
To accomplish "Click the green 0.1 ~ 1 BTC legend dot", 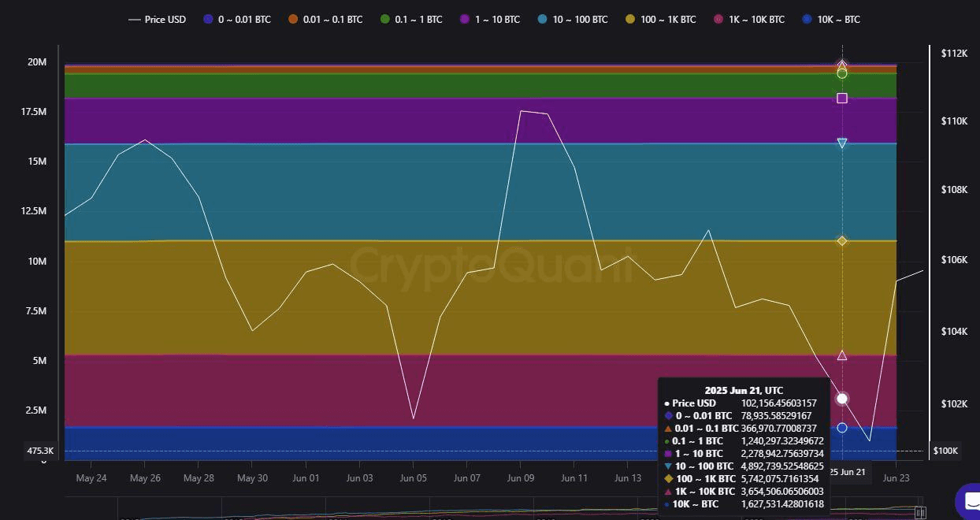I will click(x=384, y=19).
